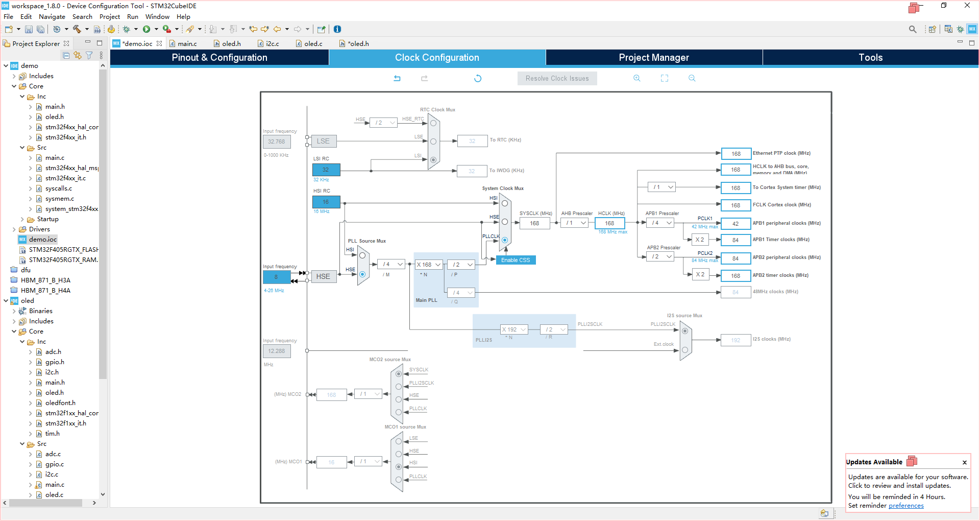This screenshot has width=980, height=521.
Task: Click the Enable CSS button
Action: [x=516, y=260]
